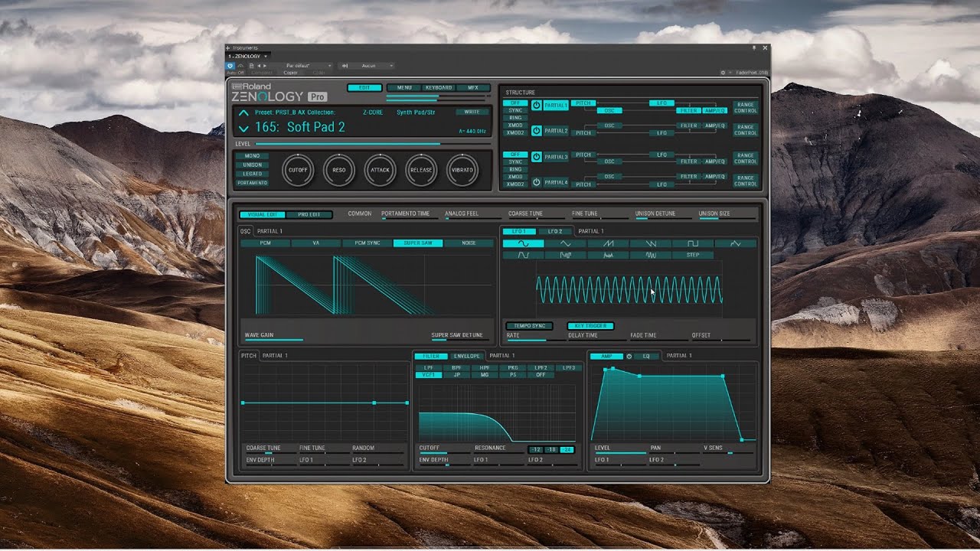Select the VA oscillator type
The width and height of the screenshot is (980, 551).
(315, 243)
